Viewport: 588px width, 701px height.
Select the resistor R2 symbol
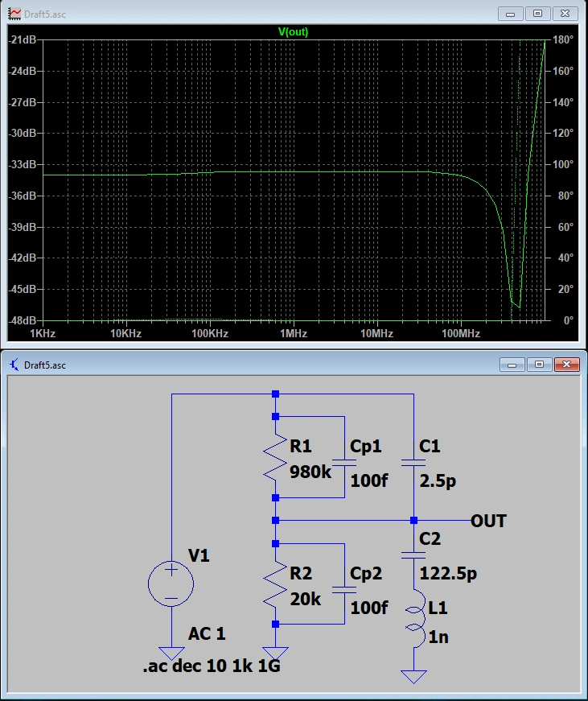pyautogui.click(x=276, y=583)
